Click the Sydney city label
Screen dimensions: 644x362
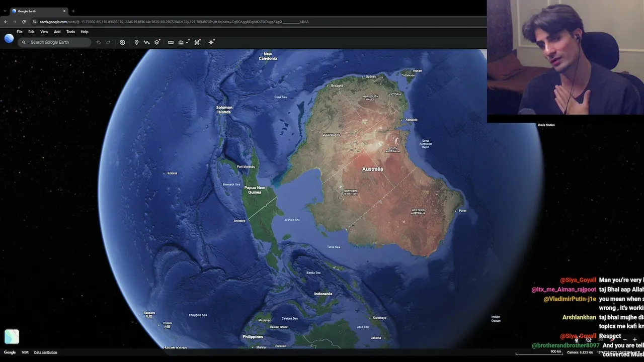click(371, 76)
